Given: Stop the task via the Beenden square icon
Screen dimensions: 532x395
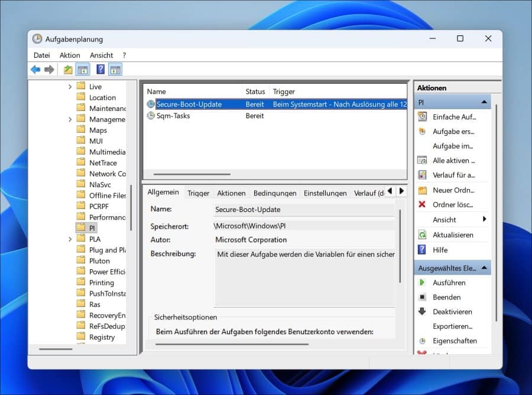Looking at the screenshot, I should 423,297.
